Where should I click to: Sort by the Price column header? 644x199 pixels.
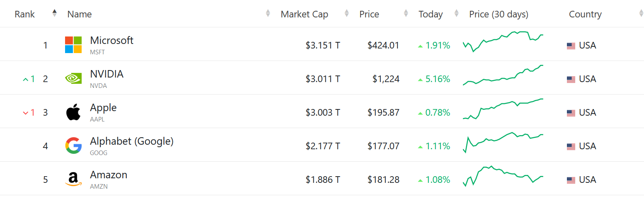click(x=369, y=14)
